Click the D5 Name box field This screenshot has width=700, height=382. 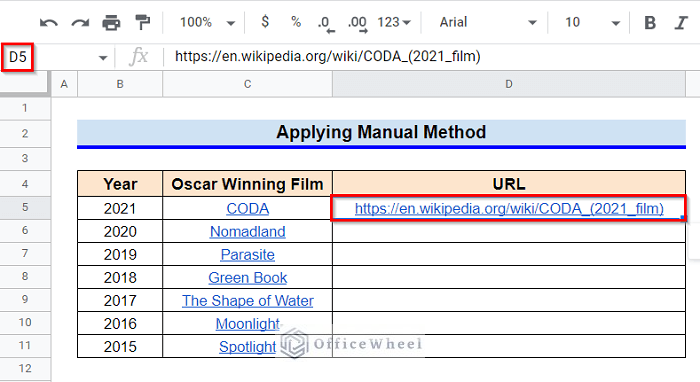point(18,57)
